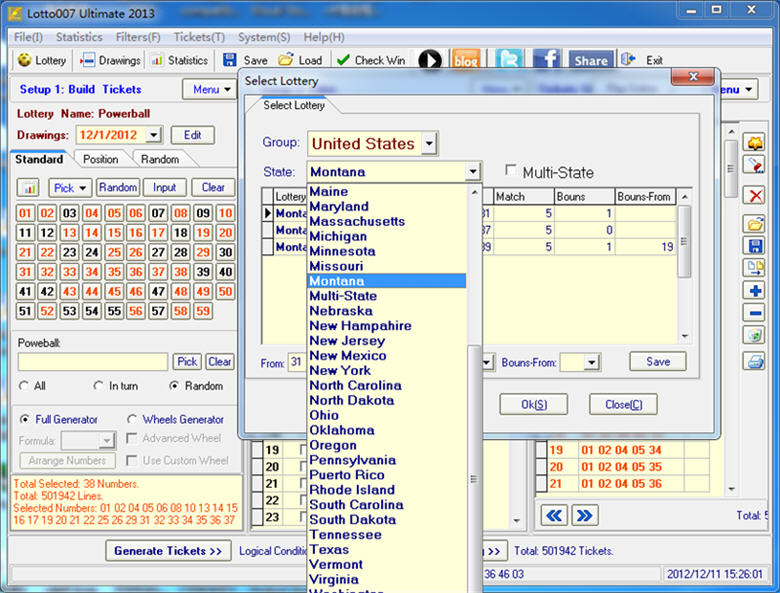This screenshot has width=780, height=593.
Task: Select number 03 in the number grid
Action: point(69,213)
